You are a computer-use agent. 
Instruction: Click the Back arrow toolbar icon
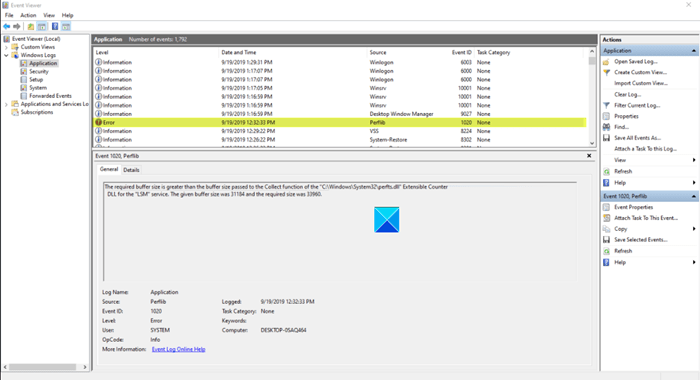(7, 27)
